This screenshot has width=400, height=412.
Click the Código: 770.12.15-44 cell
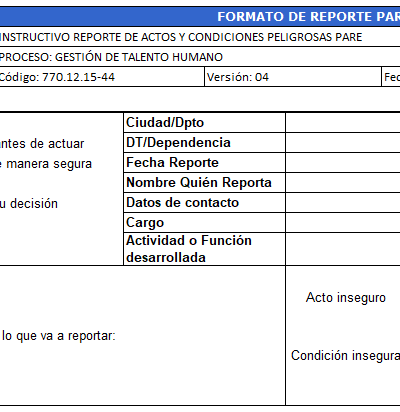(102, 77)
